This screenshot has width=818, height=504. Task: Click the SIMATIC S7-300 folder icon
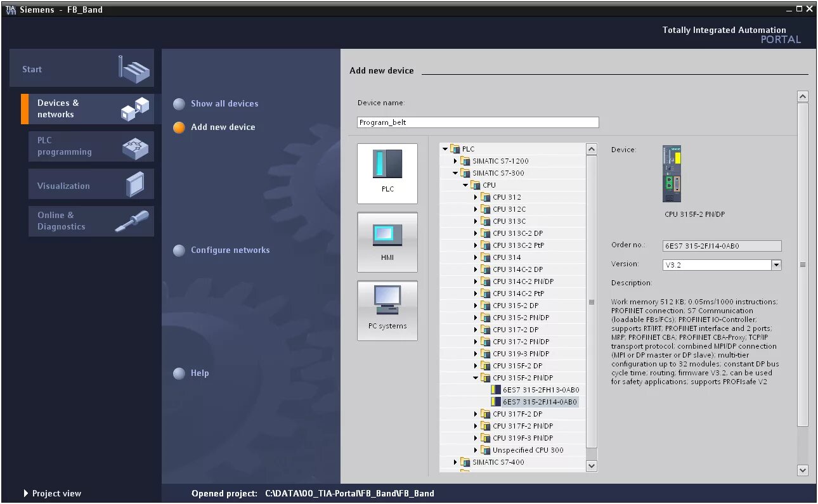[465, 173]
